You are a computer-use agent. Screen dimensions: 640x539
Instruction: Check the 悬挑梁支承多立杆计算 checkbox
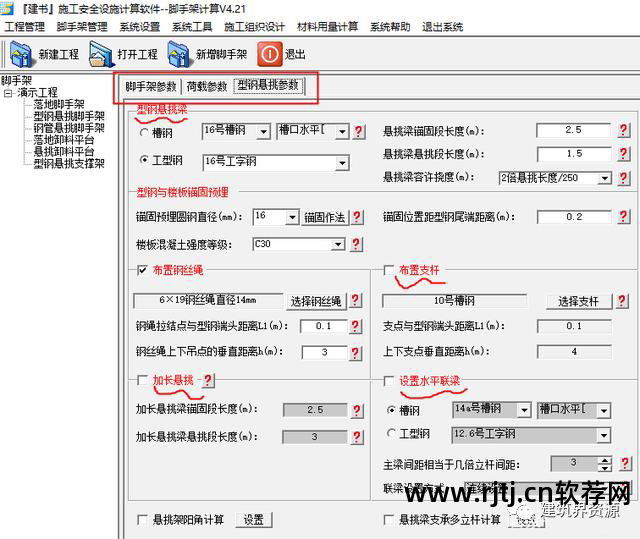click(389, 520)
